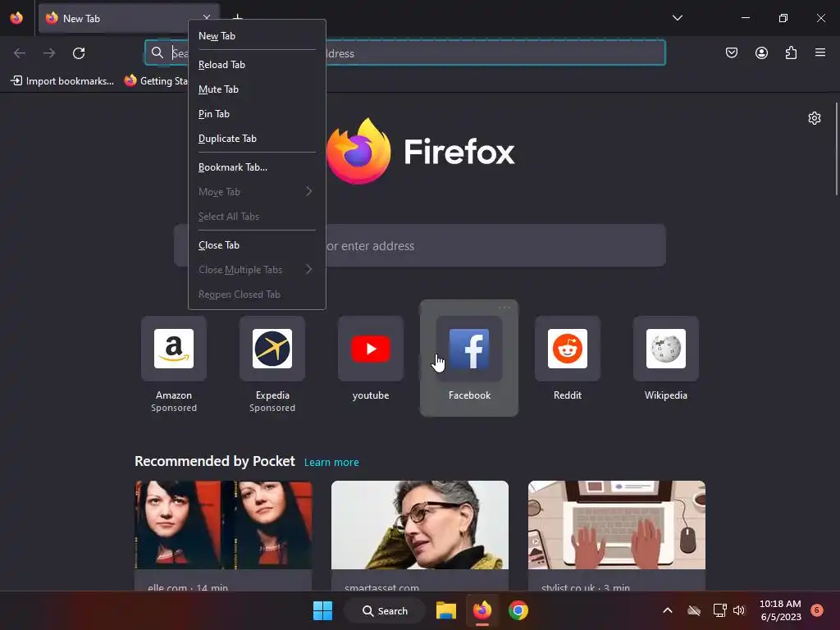This screenshot has width=840, height=630.
Task: Open the Firefox account icon
Action: click(761, 52)
